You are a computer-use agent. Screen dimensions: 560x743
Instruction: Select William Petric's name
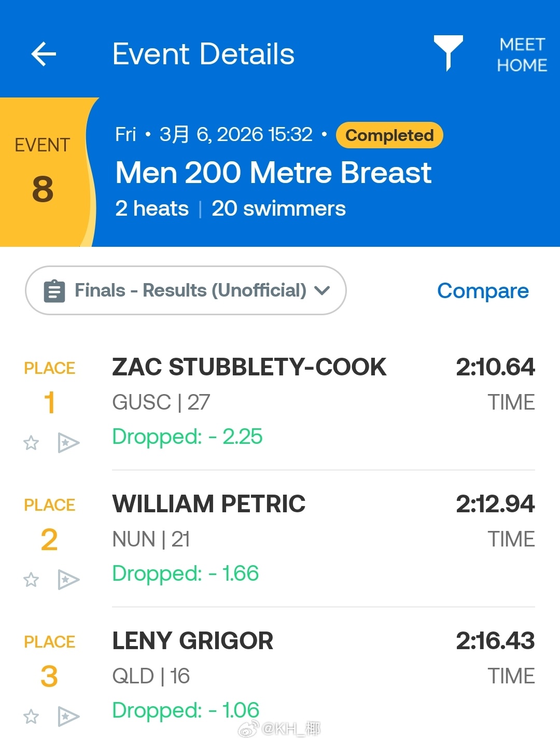click(208, 504)
